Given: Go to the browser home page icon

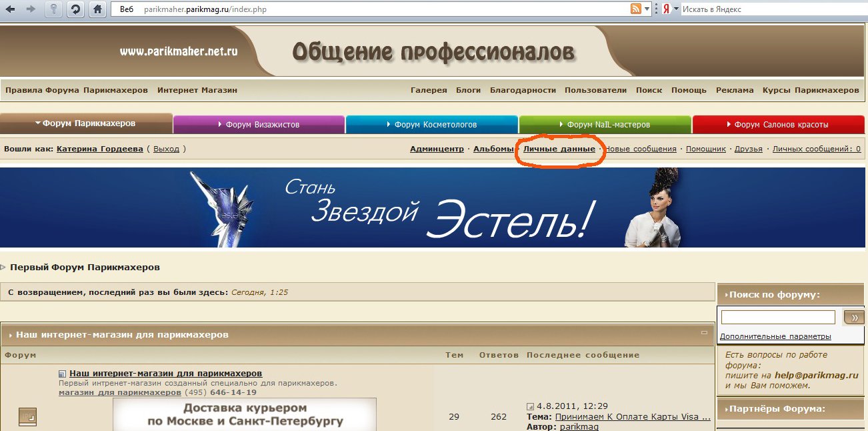Looking at the screenshot, I should (97, 9).
